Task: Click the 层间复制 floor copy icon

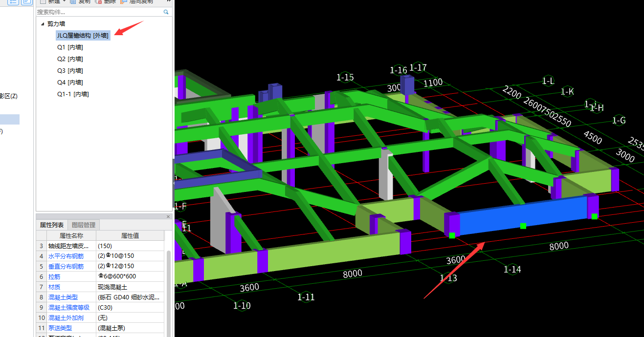Action: [123, 2]
